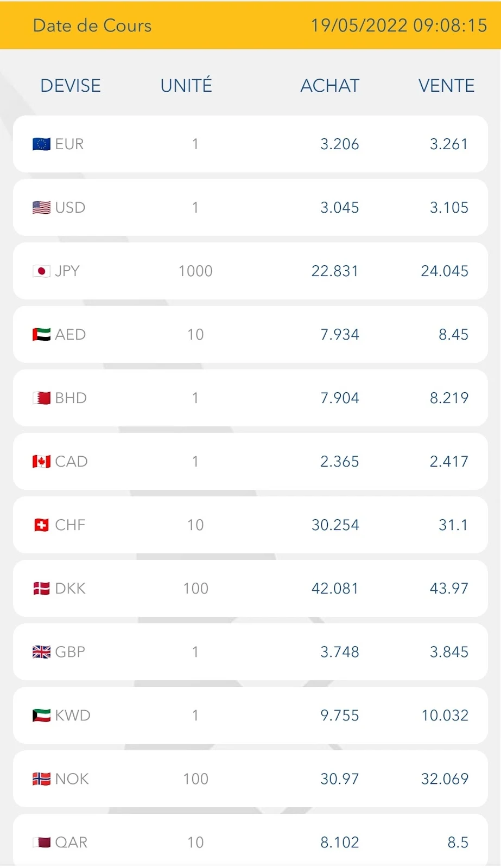This screenshot has width=501, height=868.
Task: Tap the EUR purchase rate 3.206
Action: tap(339, 144)
